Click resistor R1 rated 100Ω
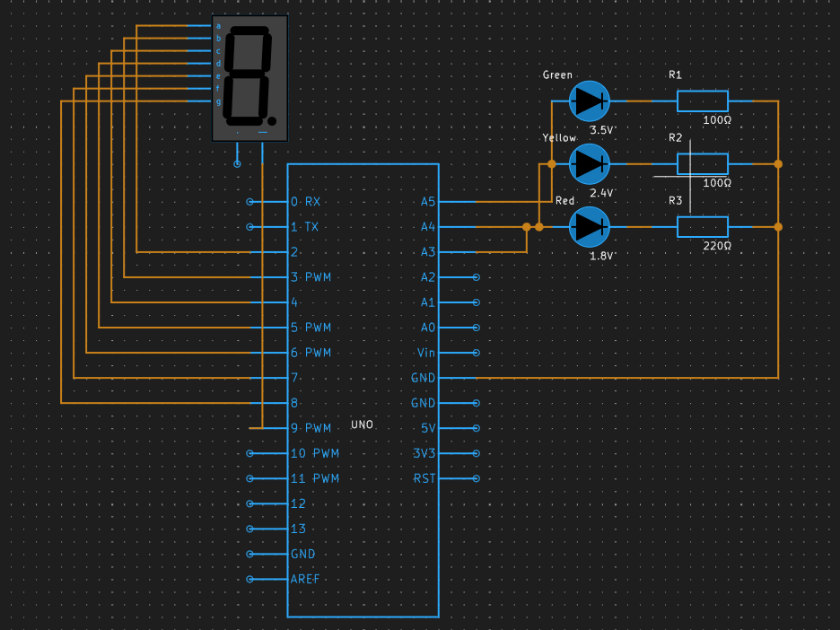Screen dimensions: 840x630 click(x=703, y=101)
